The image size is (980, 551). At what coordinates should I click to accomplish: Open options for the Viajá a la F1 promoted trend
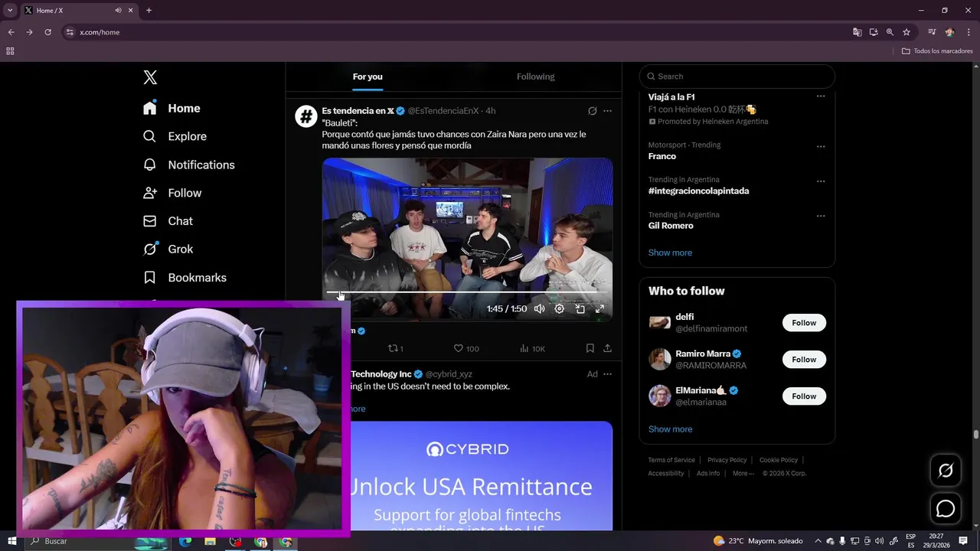point(821,96)
